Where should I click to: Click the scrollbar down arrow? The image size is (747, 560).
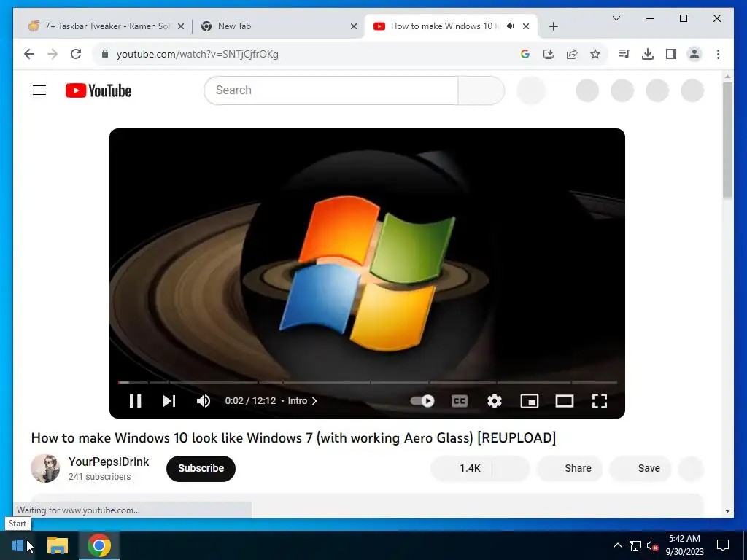(727, 511)
